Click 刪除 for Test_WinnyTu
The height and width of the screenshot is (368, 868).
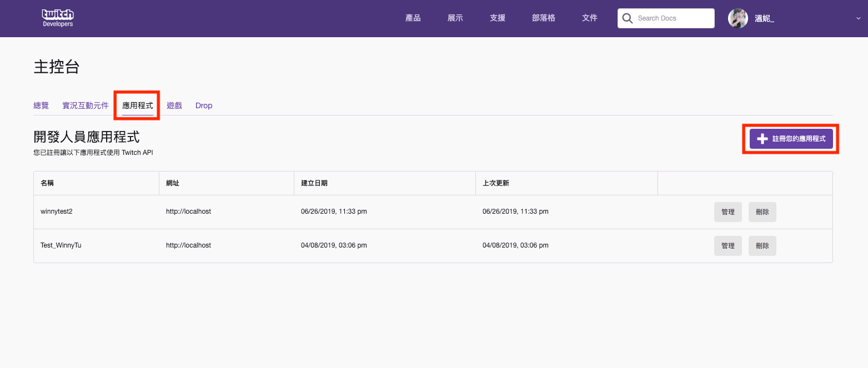(762, 246)
